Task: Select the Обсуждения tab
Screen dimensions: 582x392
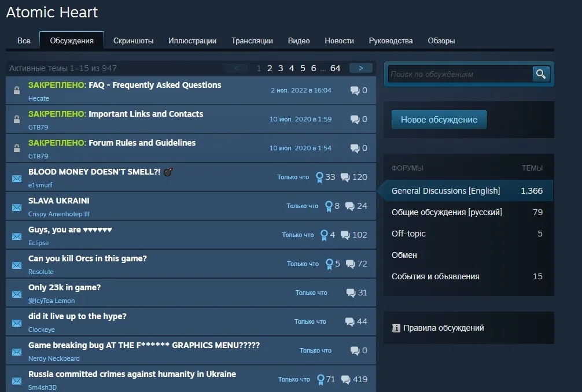Action: click(72, 41)
